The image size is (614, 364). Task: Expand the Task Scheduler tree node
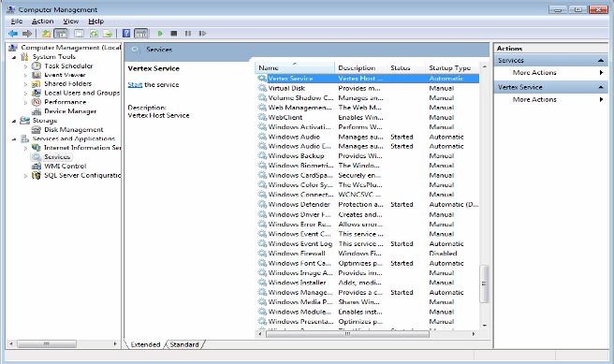(x=26, y=66)
